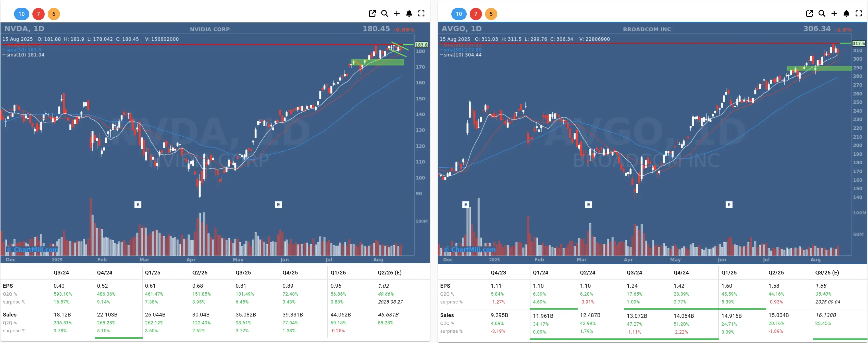This screenshot has height=343, width=868.
Task: Add NVDA to watchlist with plus icon
Action: 397,14
